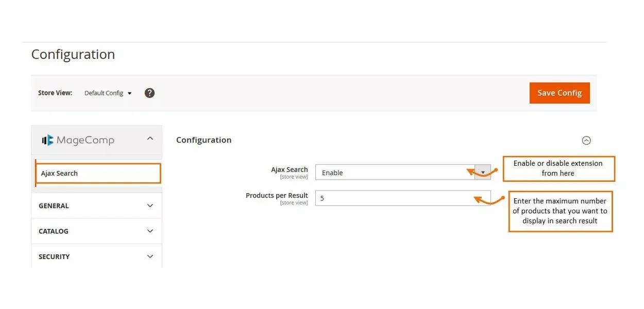Open the Store View Default Config dropdown

click(x=108, y=93)
